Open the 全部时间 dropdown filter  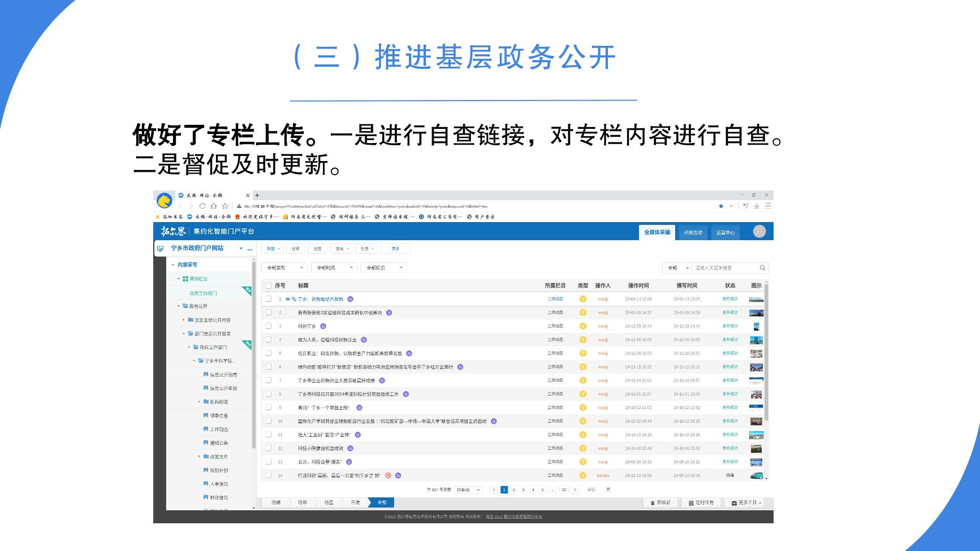coord(334,268)
